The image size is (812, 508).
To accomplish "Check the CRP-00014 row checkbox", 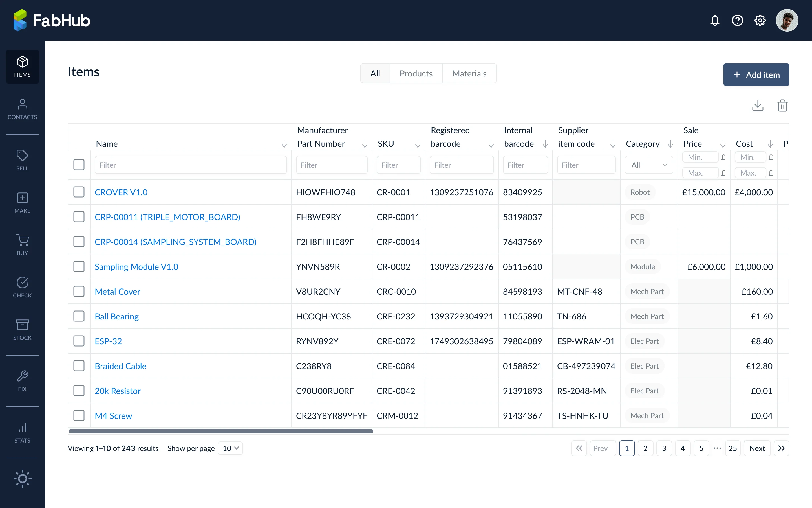I will coord(79,242).
